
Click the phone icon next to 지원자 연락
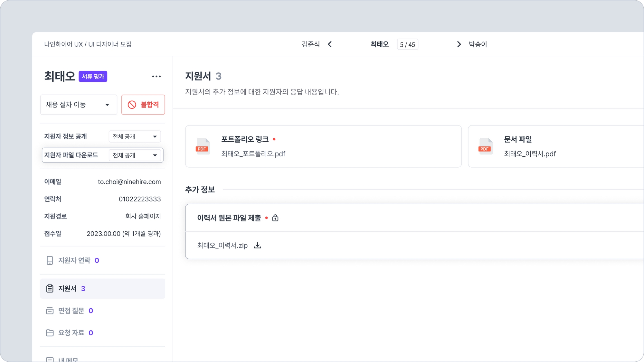(50, 260)
